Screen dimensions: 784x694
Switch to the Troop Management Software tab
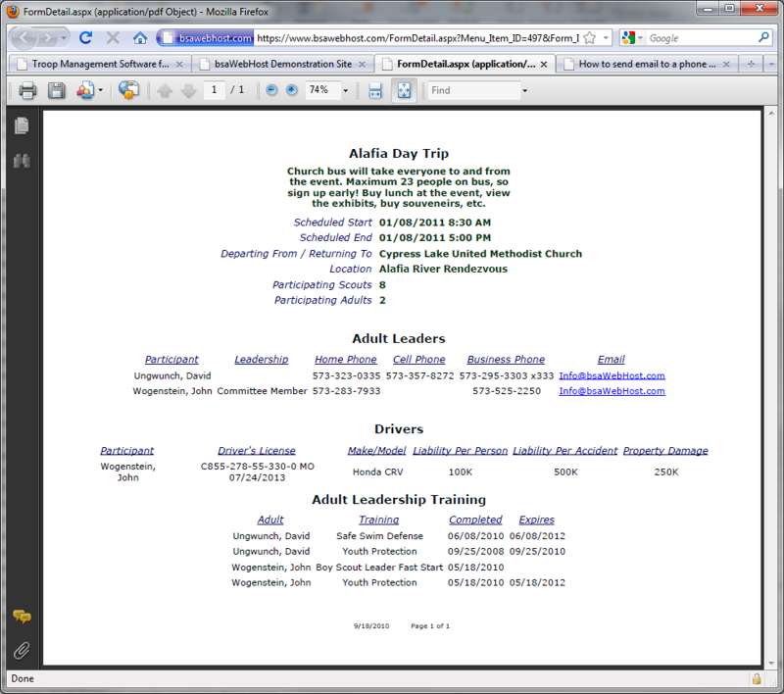click(x=93, y=64)
